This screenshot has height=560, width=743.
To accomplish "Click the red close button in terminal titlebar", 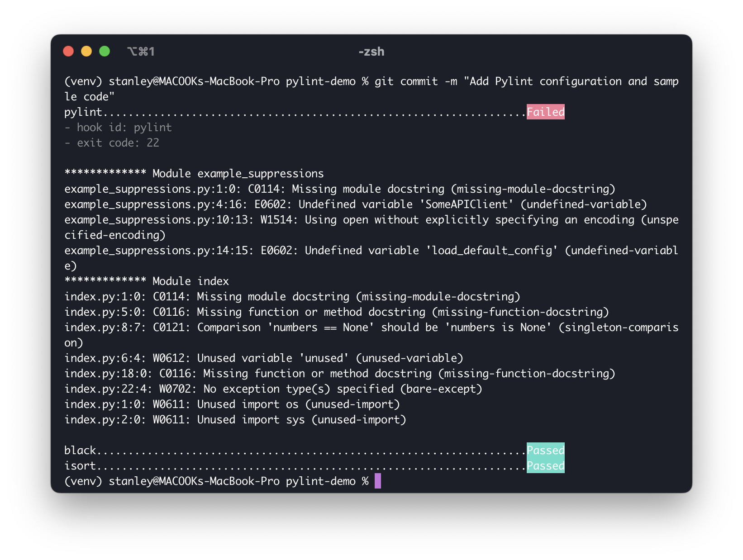I will [68, 52].
